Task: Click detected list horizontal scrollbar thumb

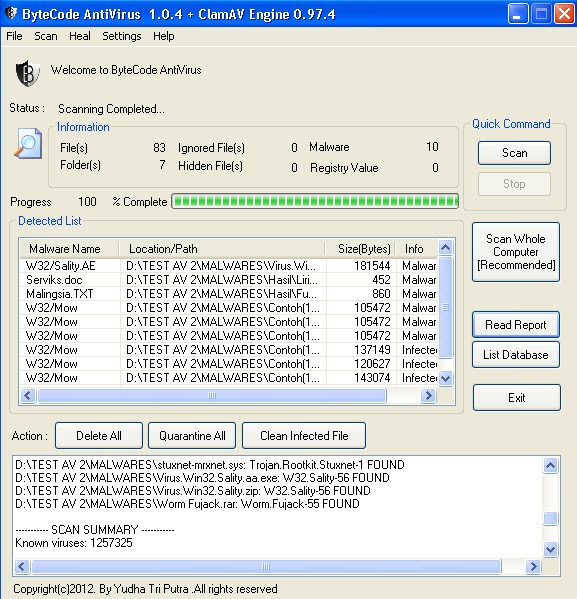Action: pos(212,395)
